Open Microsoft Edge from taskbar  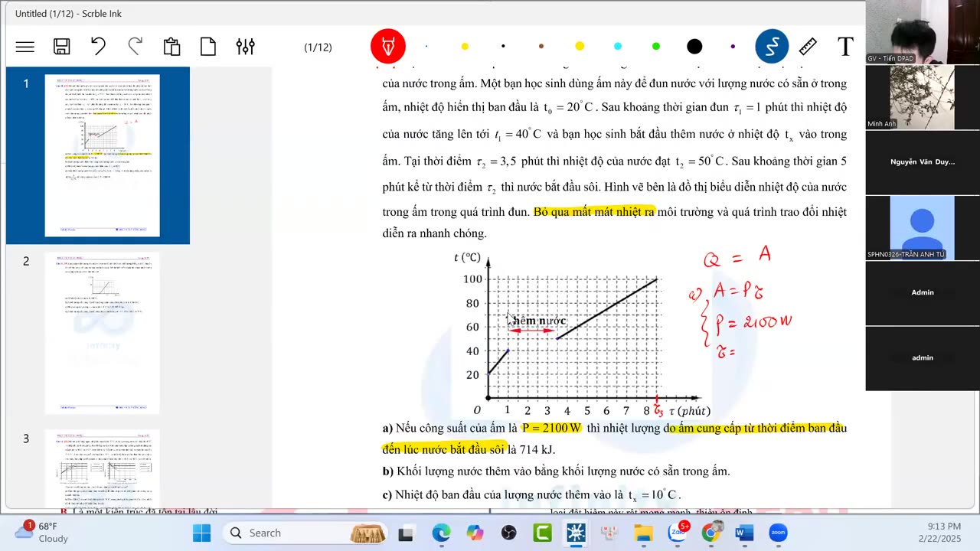pyautogui.click(x=441, y=533)
